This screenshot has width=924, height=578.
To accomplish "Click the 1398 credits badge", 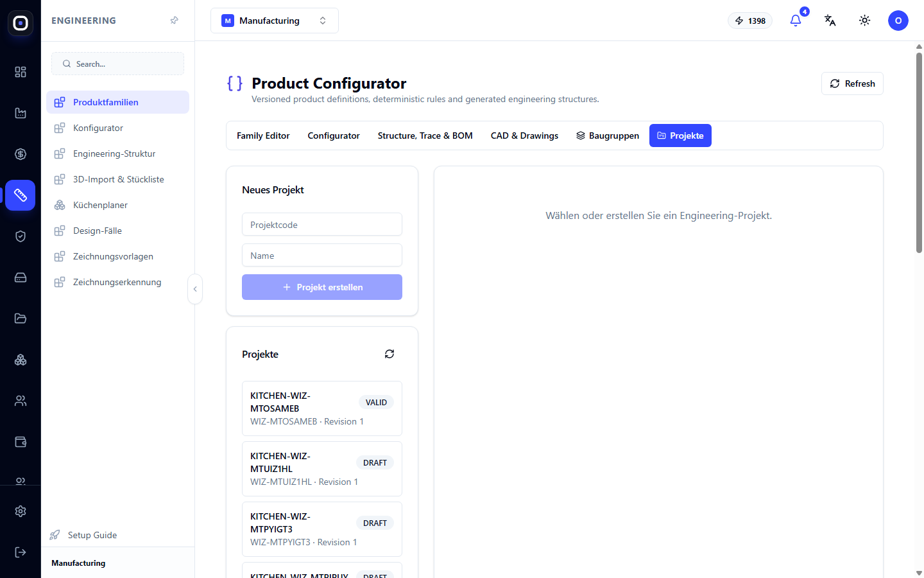I will click(x=750, y=21).
